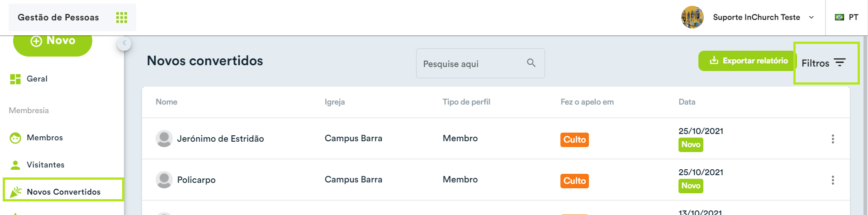
Task: Click Exportar relatório button
Action: pos(748,61)
